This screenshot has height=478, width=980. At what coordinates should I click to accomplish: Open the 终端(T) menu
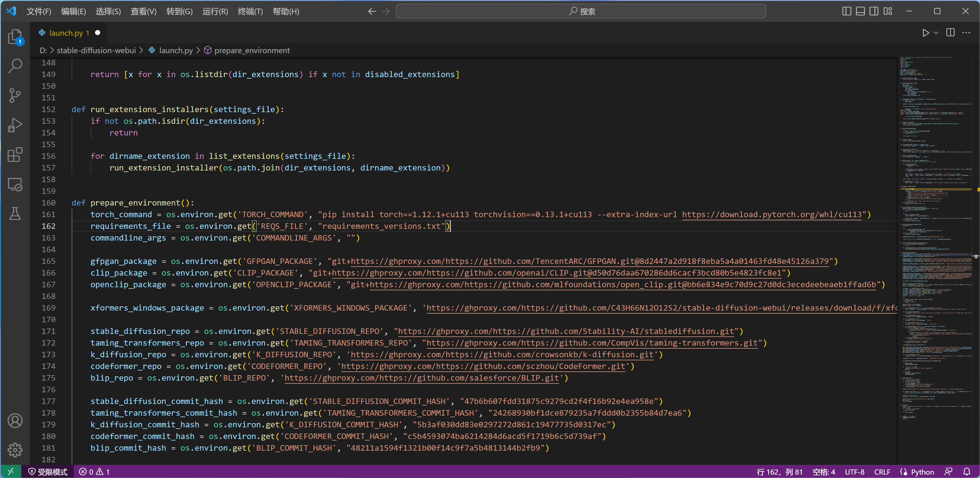click(250, 11)
